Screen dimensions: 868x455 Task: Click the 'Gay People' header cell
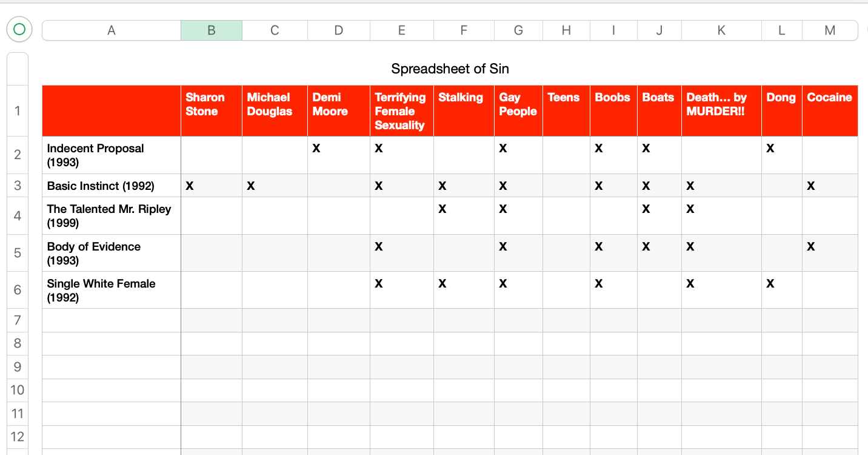click(x=518, y=110)
